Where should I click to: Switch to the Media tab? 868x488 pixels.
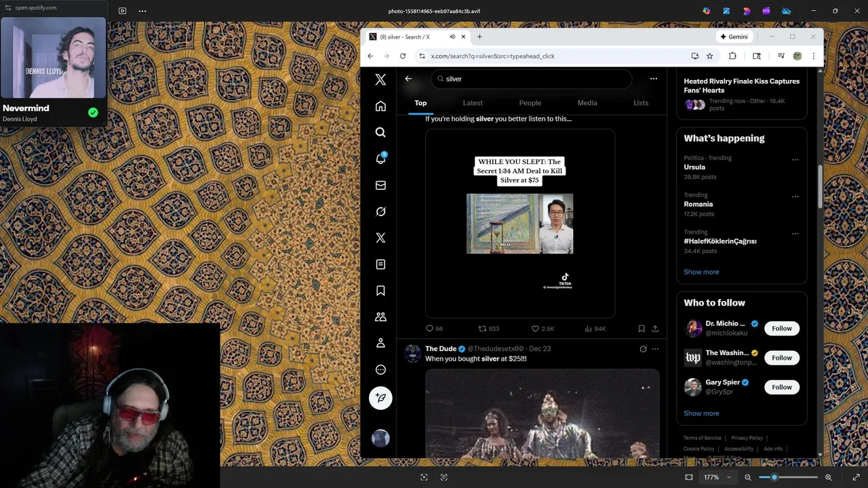587,103
